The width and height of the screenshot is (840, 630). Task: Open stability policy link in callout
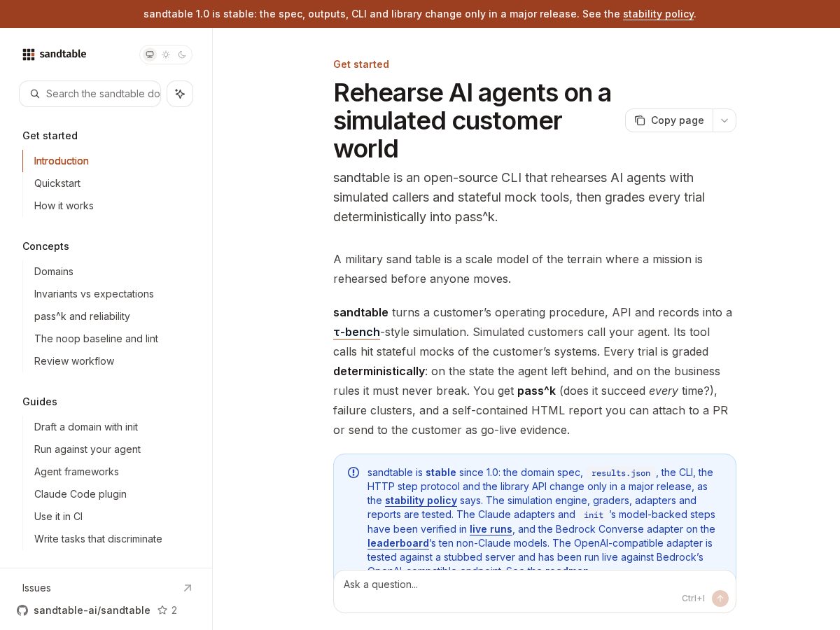(x=421, y=500)
